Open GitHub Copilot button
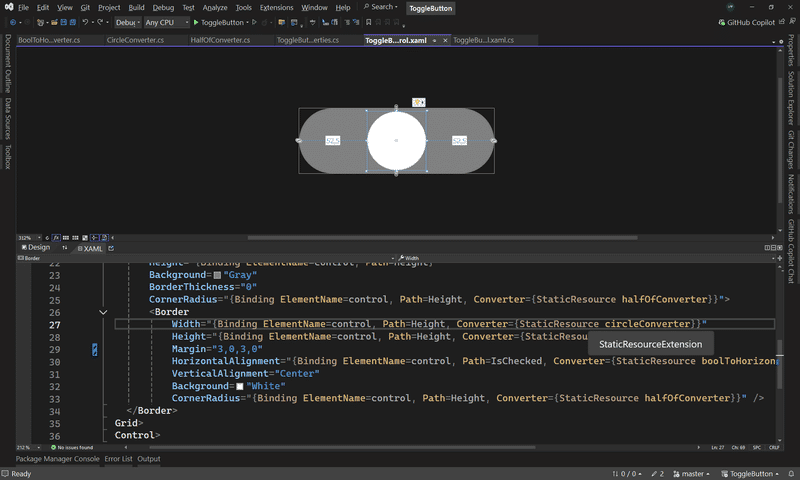The height and width of the screenshot is (480, 800). click(746, 22)
